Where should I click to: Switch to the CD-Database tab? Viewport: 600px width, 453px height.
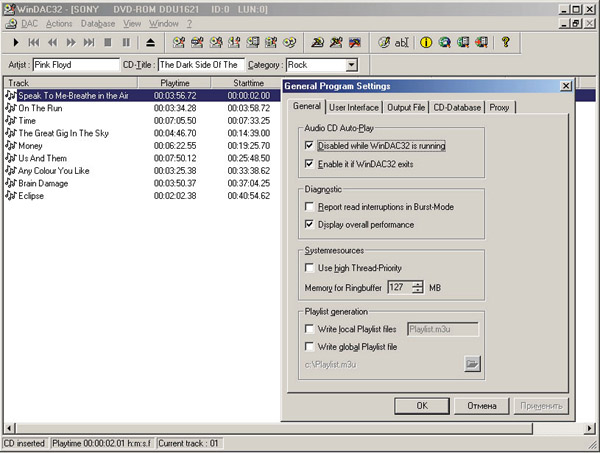pyautogui.click(x=457, y=108)
